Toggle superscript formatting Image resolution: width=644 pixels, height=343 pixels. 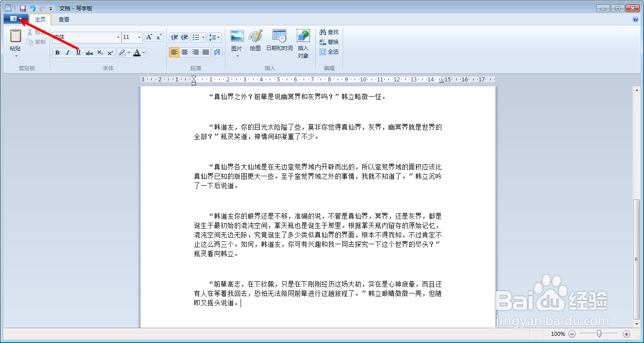(110, 53)
